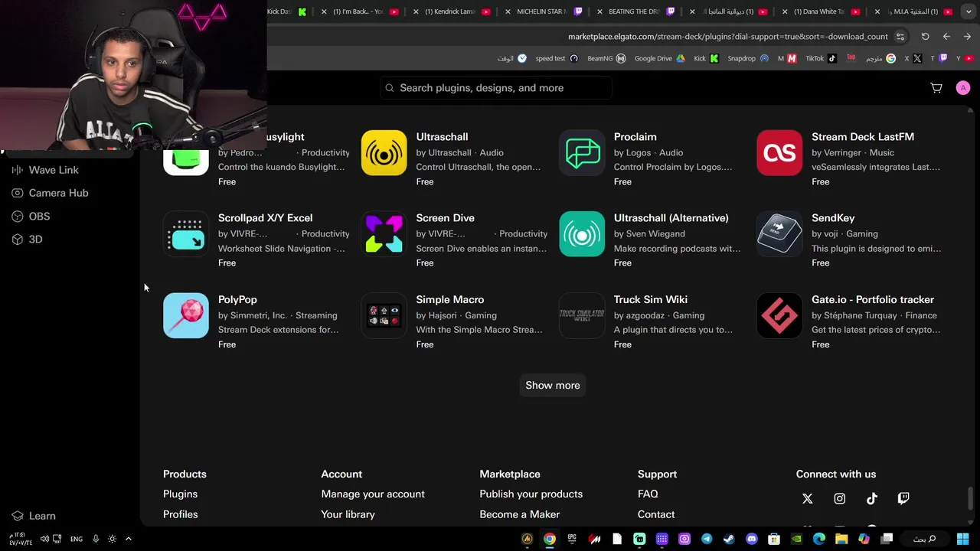This screenshot has height=551, width=980.
Task: Open the Simple Macro plugin title
Action: (x=449, y=300)
